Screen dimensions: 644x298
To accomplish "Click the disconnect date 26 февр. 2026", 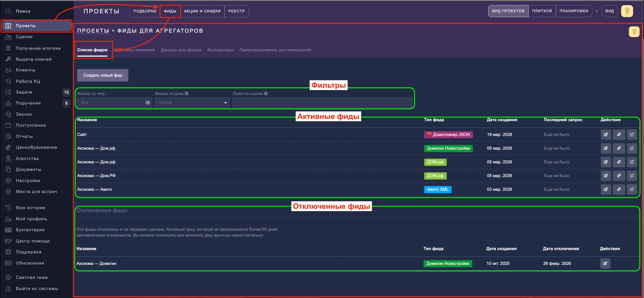I will point(557,263).
